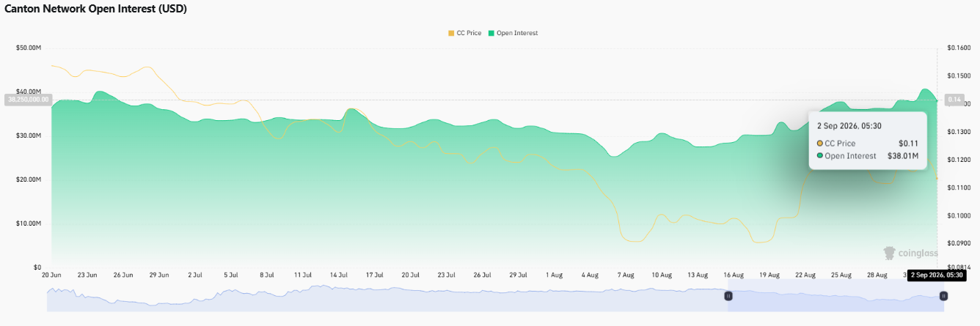Click the 25 Aug date label
Screen dimensions: 980x326
point(842,275)
